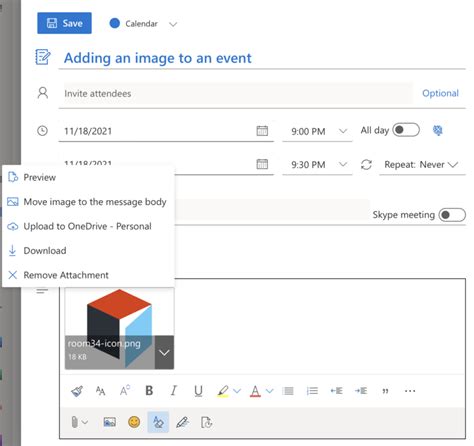
Task: Click the Attach paperclip icon
Action: (x=74, y=422)
